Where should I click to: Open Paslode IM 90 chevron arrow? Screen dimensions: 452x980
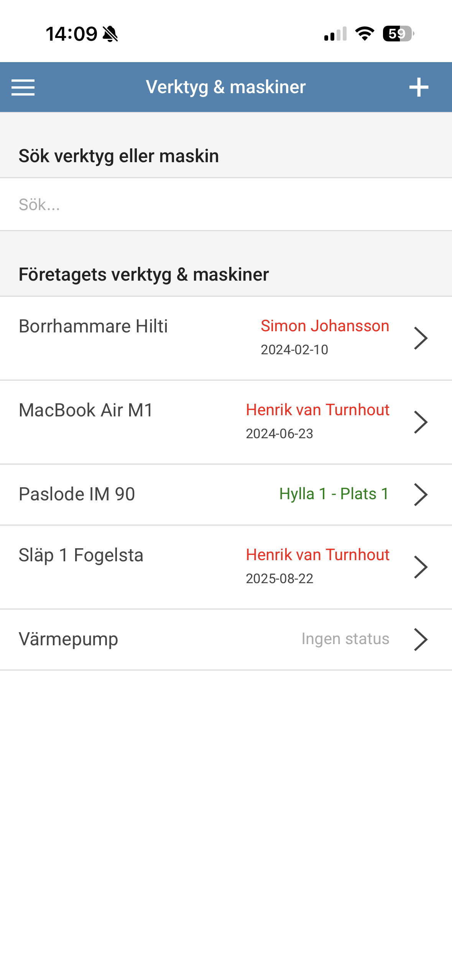click(421, 495)
